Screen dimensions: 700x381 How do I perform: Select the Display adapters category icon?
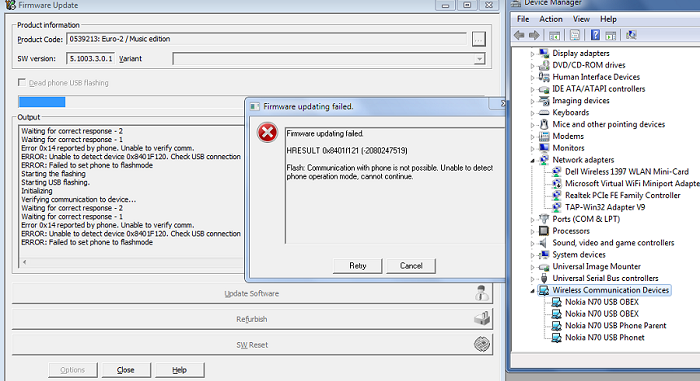coord(544,53)
